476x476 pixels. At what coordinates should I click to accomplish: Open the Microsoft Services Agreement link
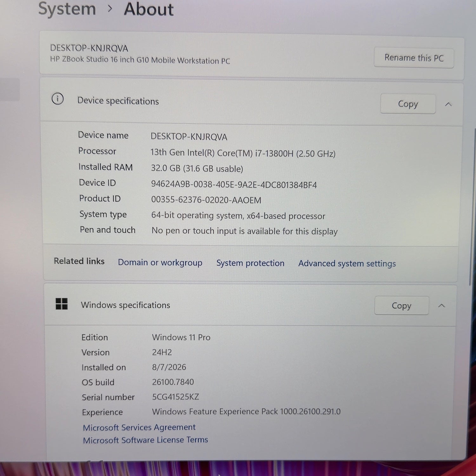139,427
